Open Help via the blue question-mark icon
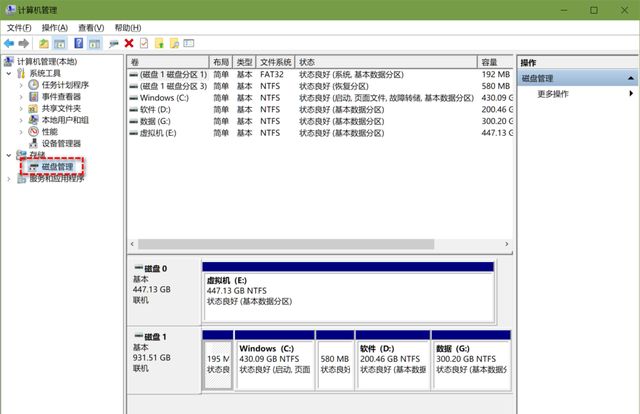 (78, 43)
